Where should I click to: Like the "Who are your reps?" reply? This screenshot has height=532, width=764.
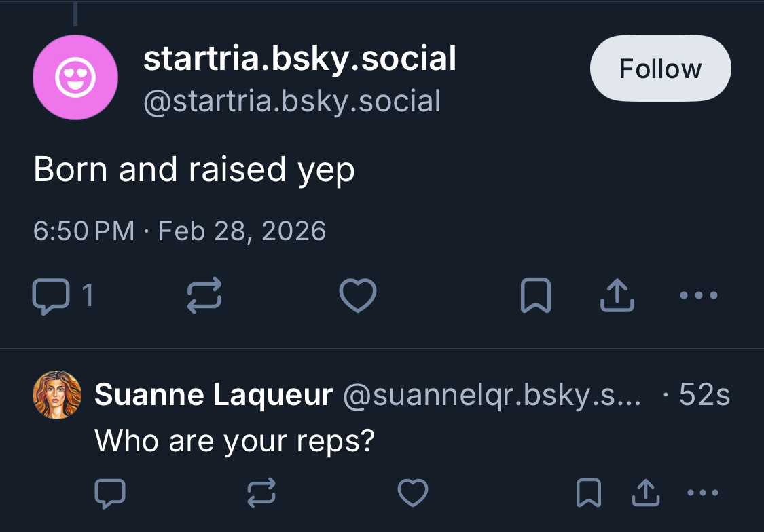[412, 493]
